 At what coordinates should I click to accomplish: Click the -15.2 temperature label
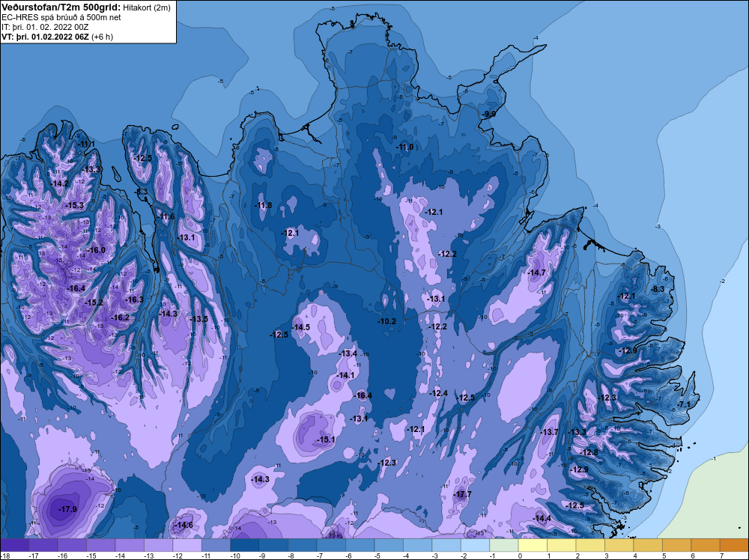(94, 302)
